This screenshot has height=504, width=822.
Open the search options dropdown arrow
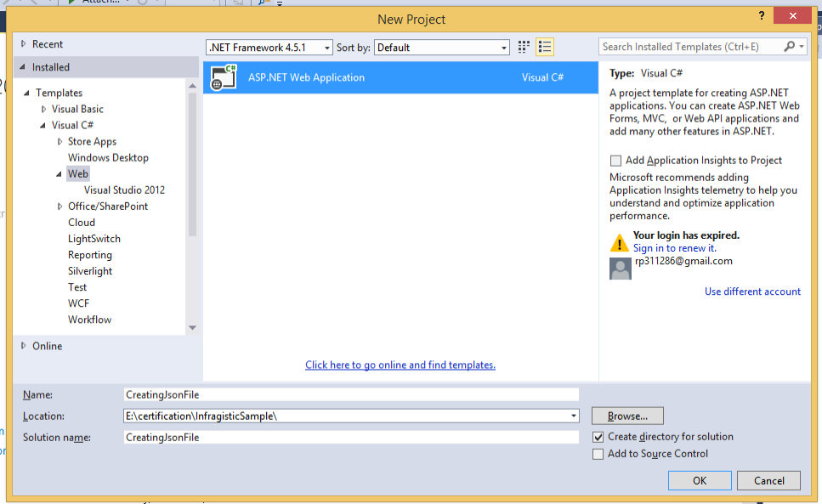click(802, 47)
